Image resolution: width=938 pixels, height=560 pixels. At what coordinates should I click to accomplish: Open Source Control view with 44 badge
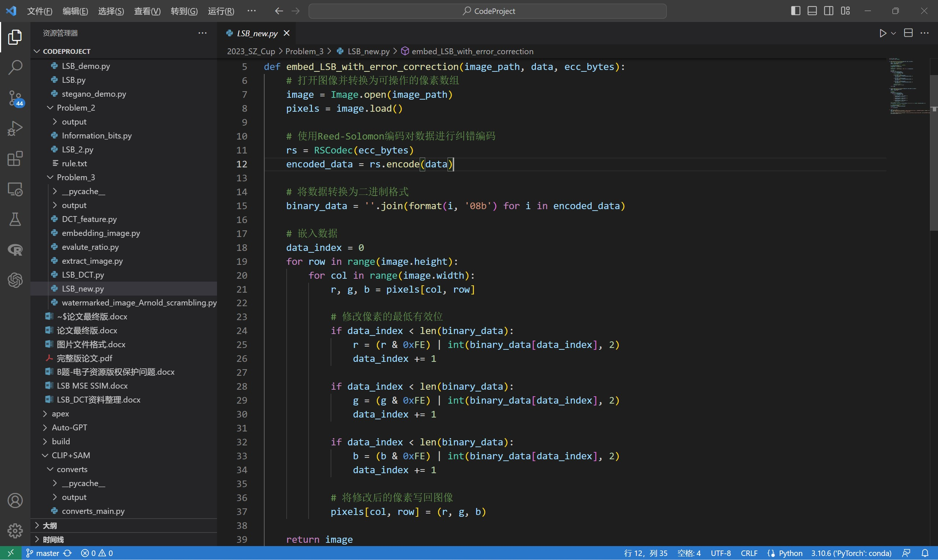point(15,98)
